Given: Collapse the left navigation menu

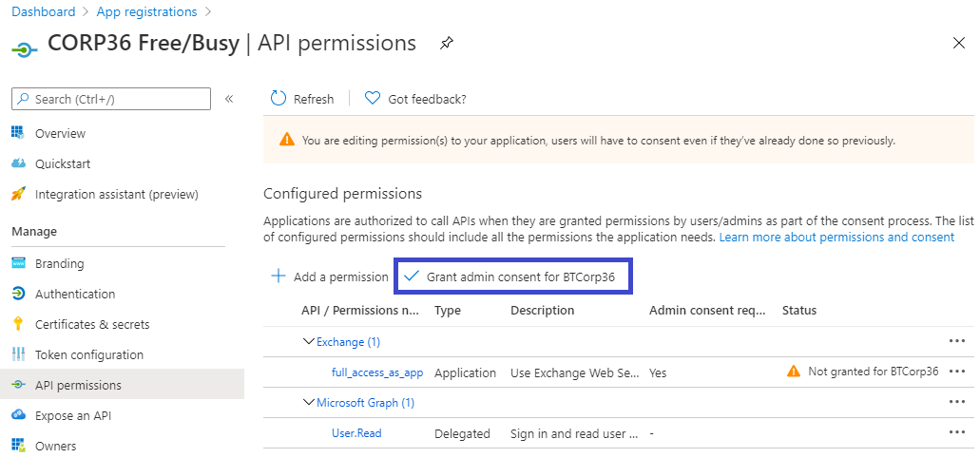Looking at the screenshot, I should pyautogui.click(x=229, y=99).
